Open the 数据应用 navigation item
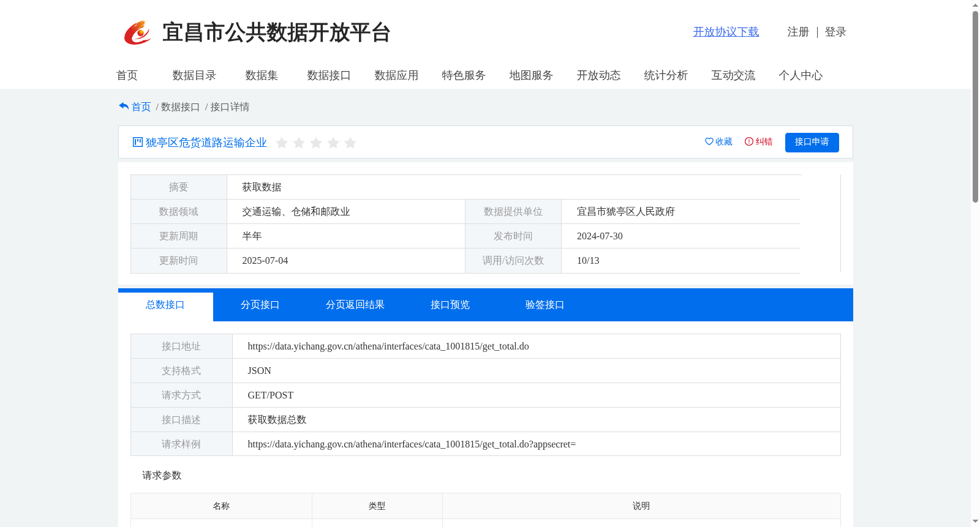This screenshot has height=527, width=980. click(396, 75)
